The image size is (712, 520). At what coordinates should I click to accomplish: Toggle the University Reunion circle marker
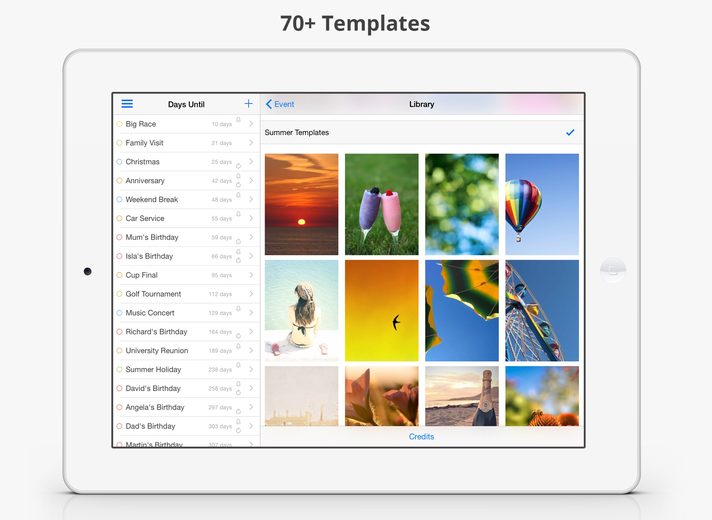119,351
